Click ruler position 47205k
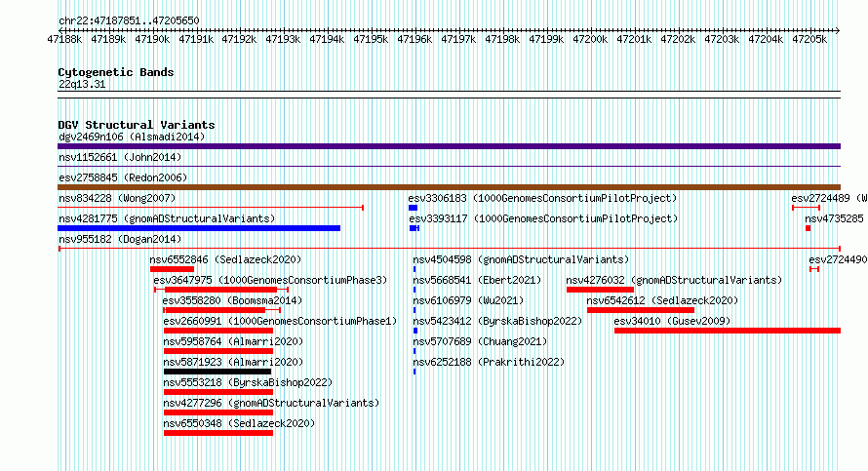 pyautogui.click(x=809, y=39)
